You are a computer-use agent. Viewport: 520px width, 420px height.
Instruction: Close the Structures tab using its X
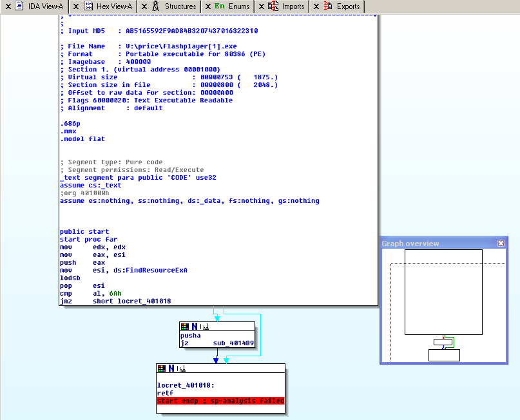tap(143, 6)
